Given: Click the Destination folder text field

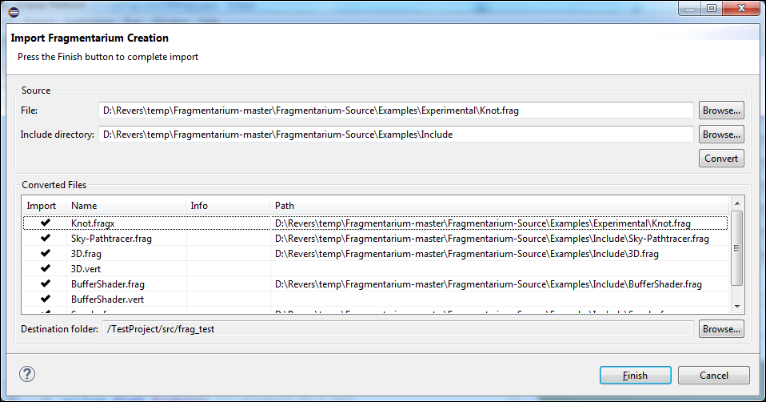Looking at the screenshot, I should click(395, 328).
